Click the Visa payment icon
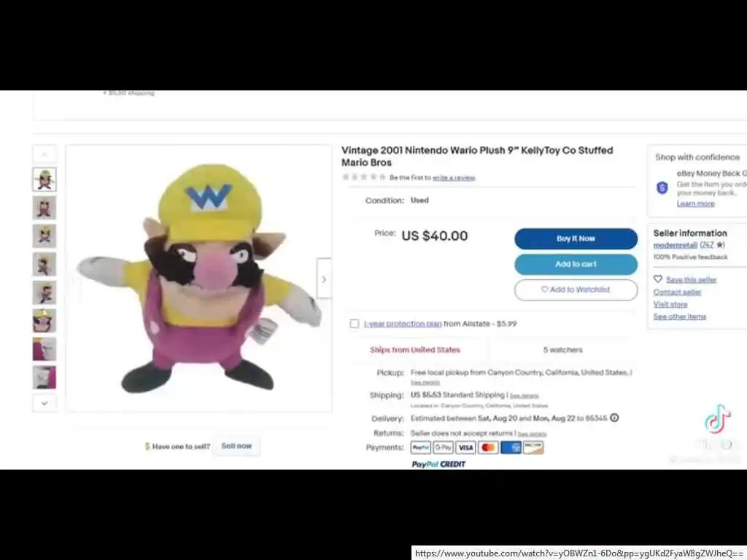Image resolution: width=747 pixels, height=560 pixels. [465, 447]
